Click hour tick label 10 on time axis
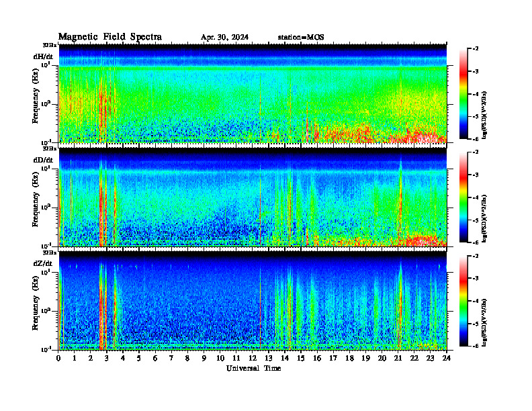The image size is (532, 411). pos(220,358)
